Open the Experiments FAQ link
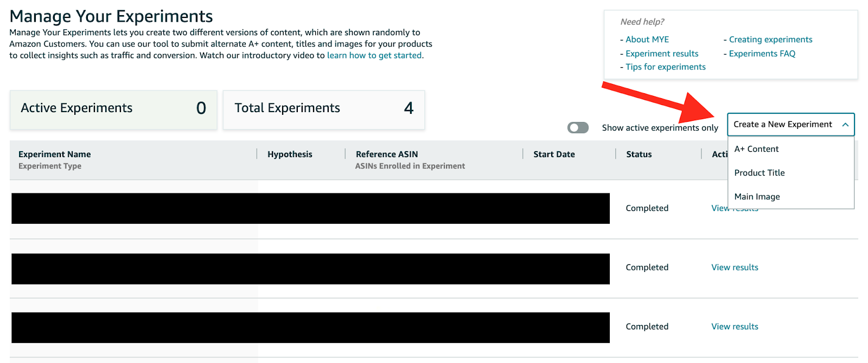Image resolution: width=868 pixels, height=363 pixels. [762, 54]
